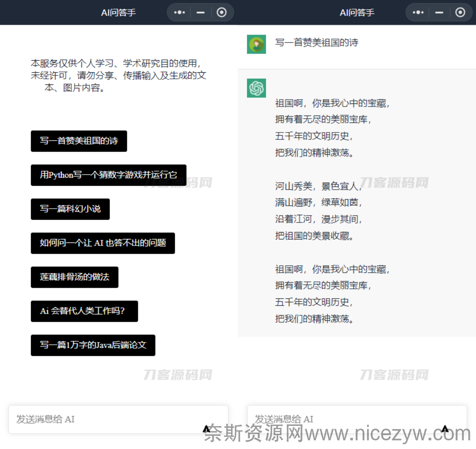Click the user message 写一首赞美祖国的诗 in chat
The width and height of the screenshot is (476, 449).
point(317,42)
